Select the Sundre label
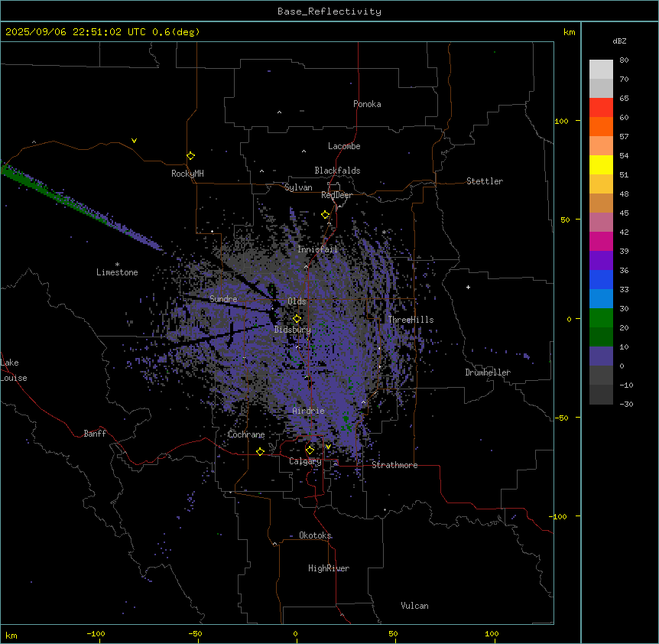This screenshot has height=644, width=659. [223, 299]
